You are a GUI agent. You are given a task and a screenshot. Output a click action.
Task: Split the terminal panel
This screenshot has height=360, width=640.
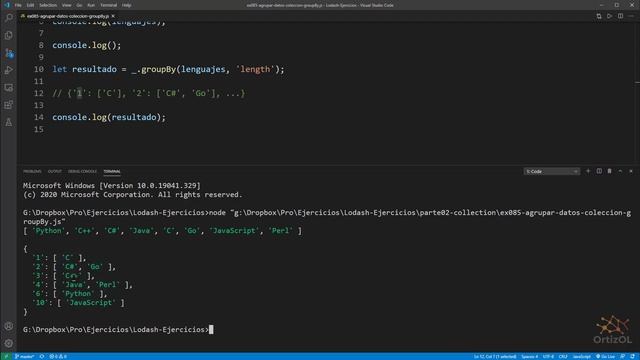click(x=599, y=171)
